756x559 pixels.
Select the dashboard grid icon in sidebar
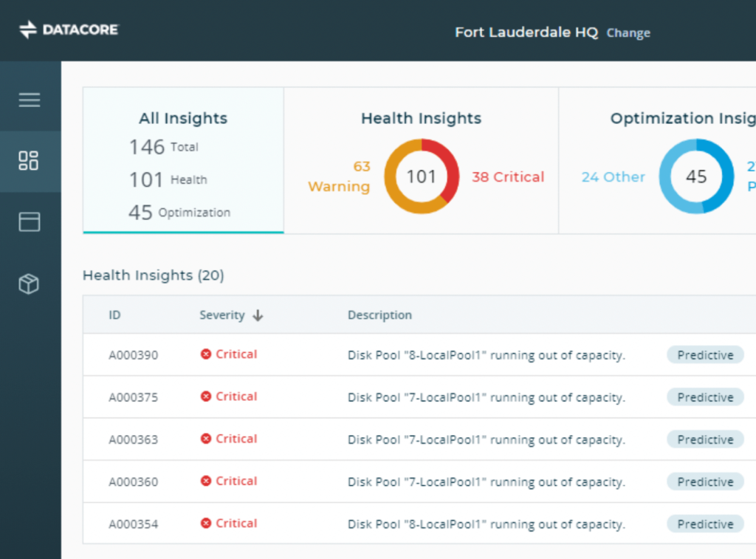point(29,161)
